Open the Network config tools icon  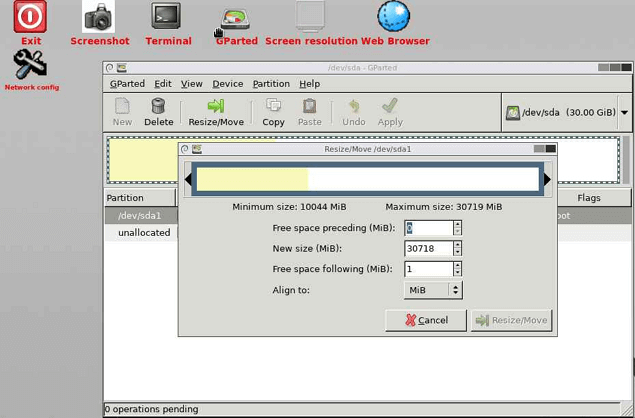pyautogui.click(x=30, y=66)
